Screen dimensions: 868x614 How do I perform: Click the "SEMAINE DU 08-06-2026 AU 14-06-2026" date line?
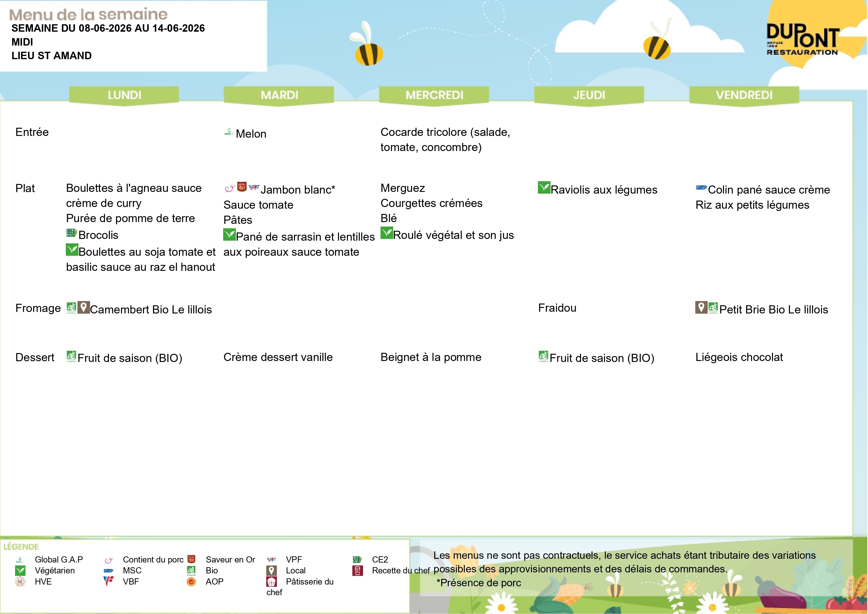[x=108, y=28]
